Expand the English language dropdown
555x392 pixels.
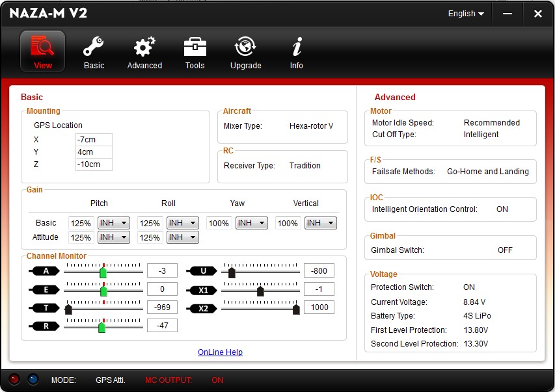(466, 14)
